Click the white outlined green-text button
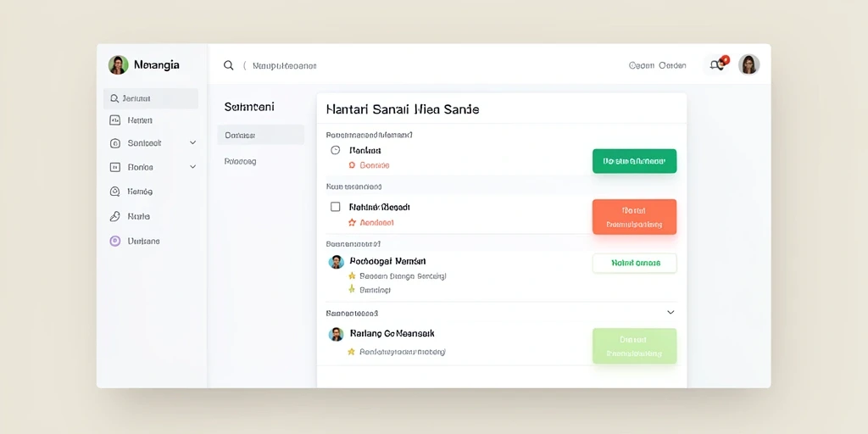868x434 pixels. pyautogui.click(x=634, y=264)
